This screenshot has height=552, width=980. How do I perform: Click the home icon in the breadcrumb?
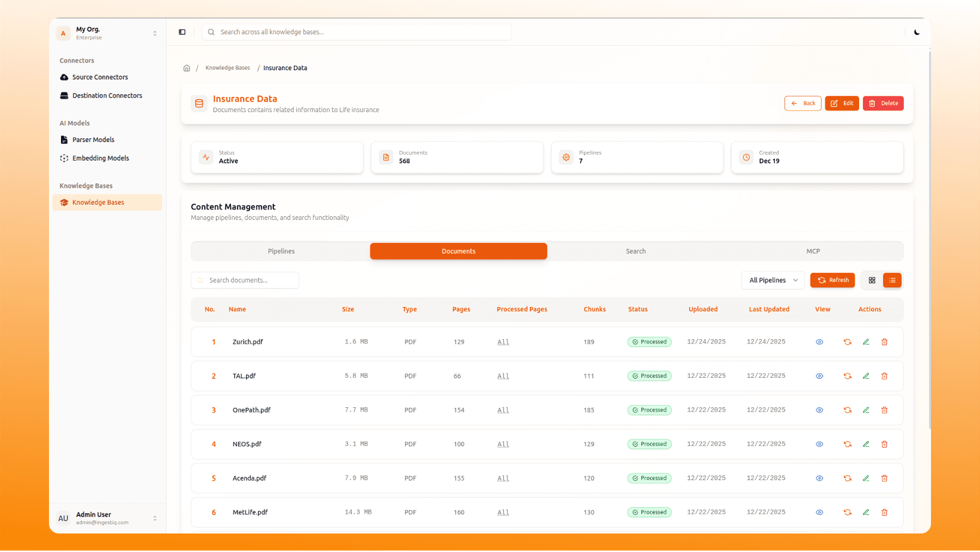(x=187, y=68)
